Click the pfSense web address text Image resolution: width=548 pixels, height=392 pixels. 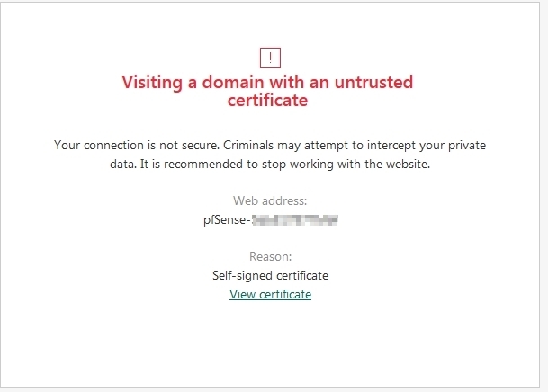[x=270, y=219]
